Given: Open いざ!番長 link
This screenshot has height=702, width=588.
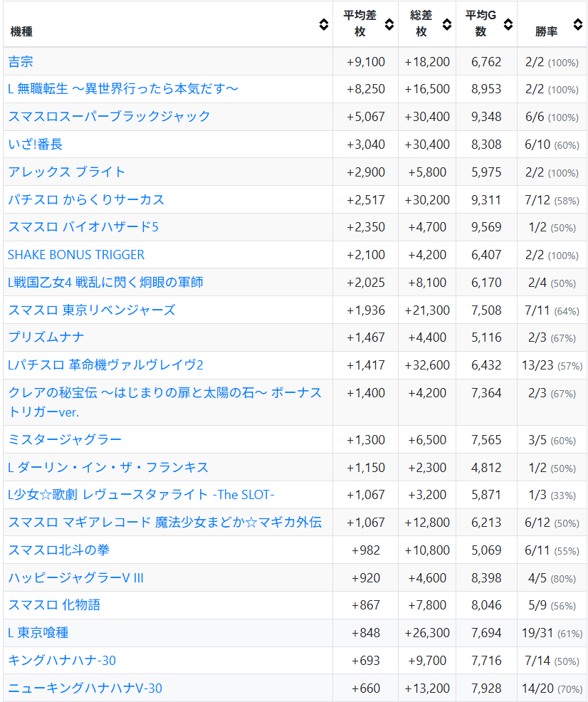Looking at the screenshot, I should (36, 144).
